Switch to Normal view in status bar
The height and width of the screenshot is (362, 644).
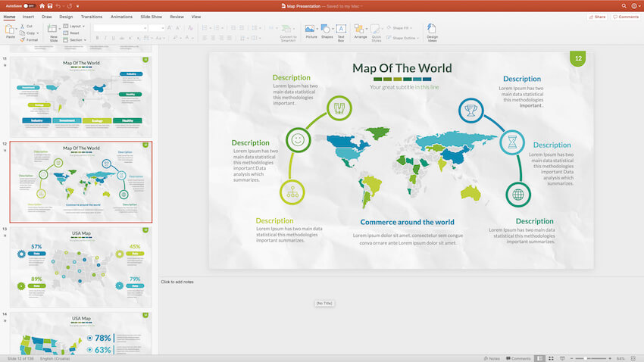[540, 358]
